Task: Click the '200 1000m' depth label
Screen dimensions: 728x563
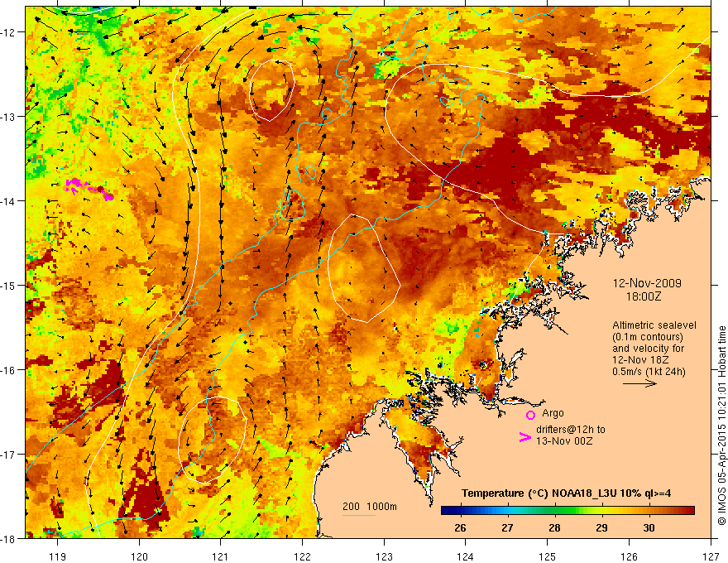Action: (370, 507)
